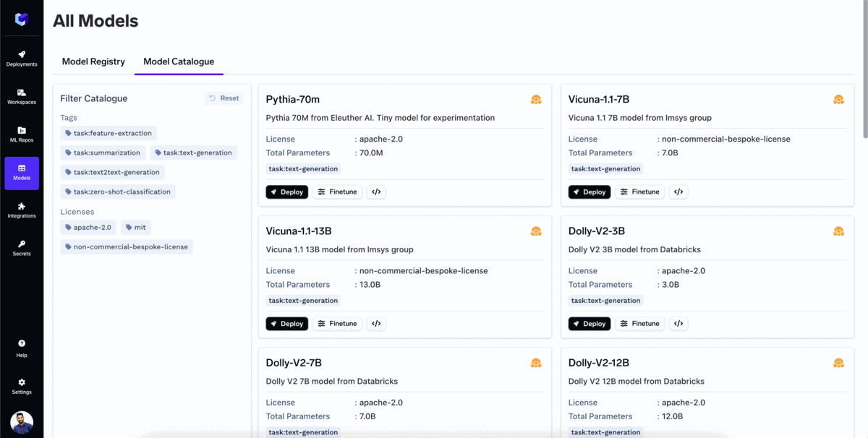Screen dimensions: 868x438
Task: Click the 13.0B total parameters value
Action: point(370,285)
